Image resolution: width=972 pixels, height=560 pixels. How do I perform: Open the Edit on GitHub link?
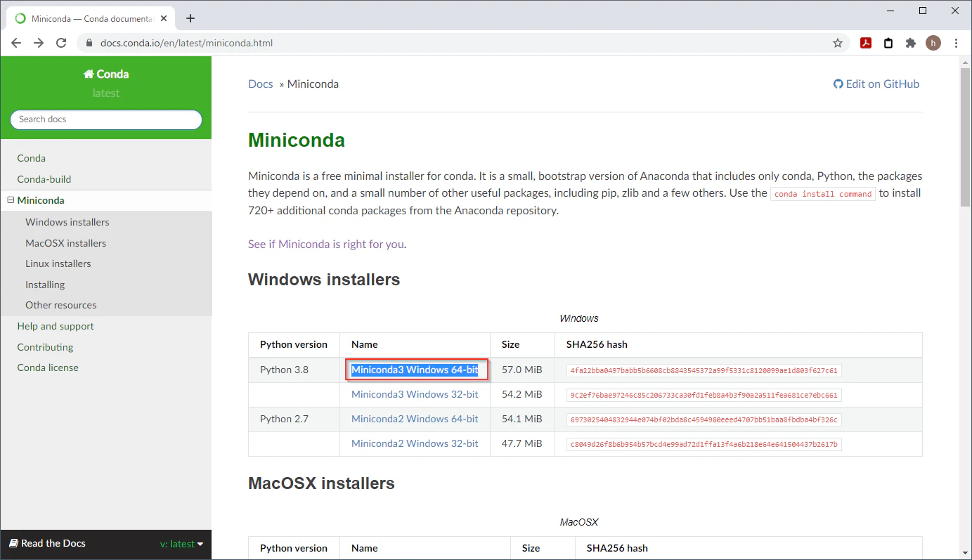(x=876, y=84)
